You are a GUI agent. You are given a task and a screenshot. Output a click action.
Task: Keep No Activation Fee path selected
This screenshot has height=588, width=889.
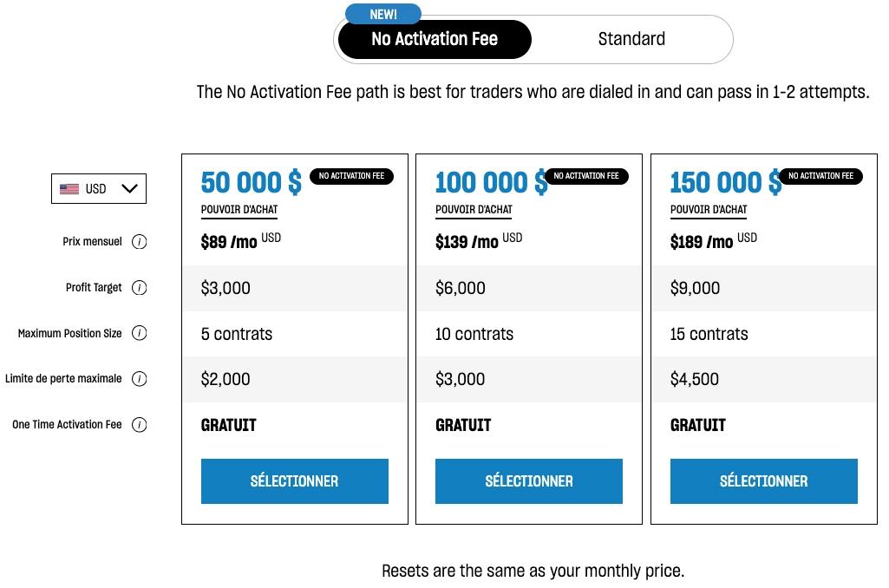(434, 39)
